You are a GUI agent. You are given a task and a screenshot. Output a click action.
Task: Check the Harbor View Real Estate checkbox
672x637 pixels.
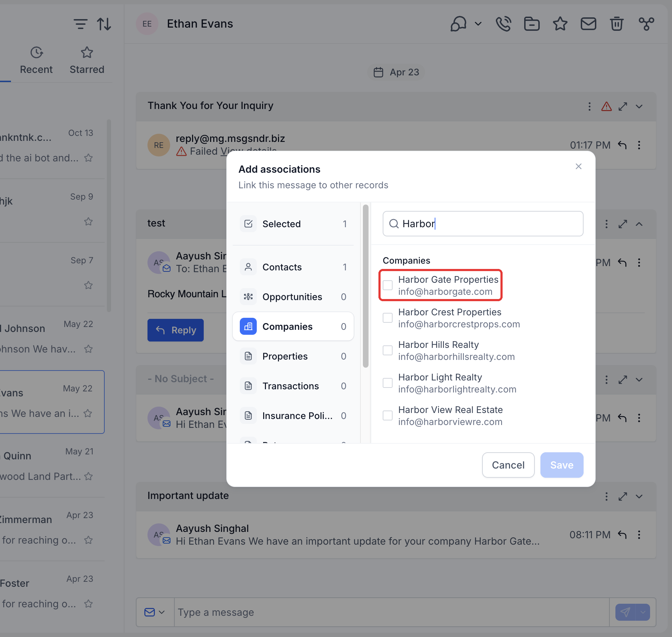click(388, 415)
